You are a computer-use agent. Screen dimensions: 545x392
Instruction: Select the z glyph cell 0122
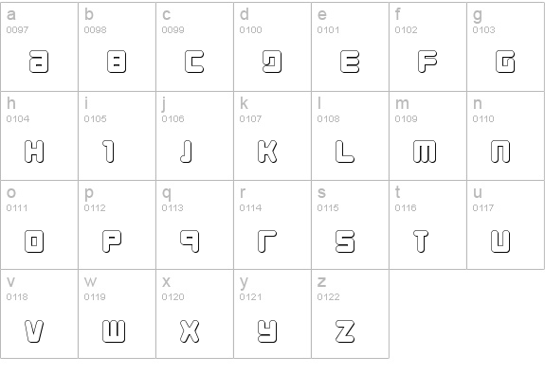click(x=350, y=313)
